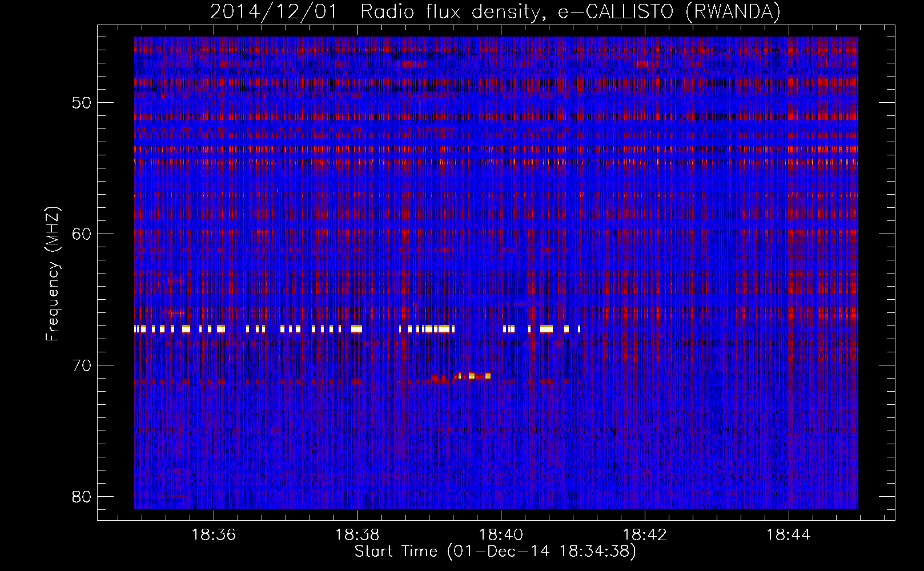Screen dimensions: 924x571
Task: Click the 18:38 time axis label
Action: [357, 535]
